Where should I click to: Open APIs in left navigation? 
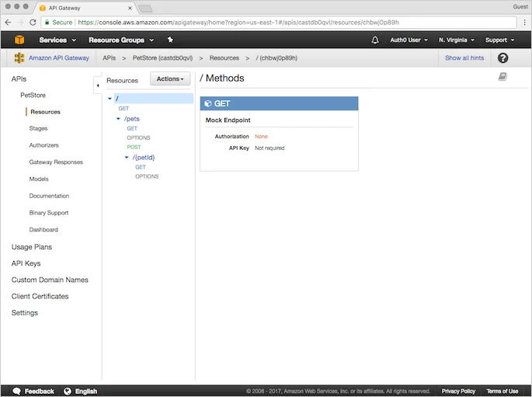[x=19, y=78]
